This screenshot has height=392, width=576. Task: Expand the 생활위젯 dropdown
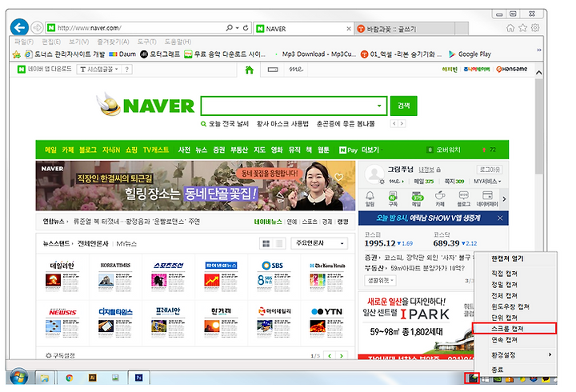click(x=381, y=280)
